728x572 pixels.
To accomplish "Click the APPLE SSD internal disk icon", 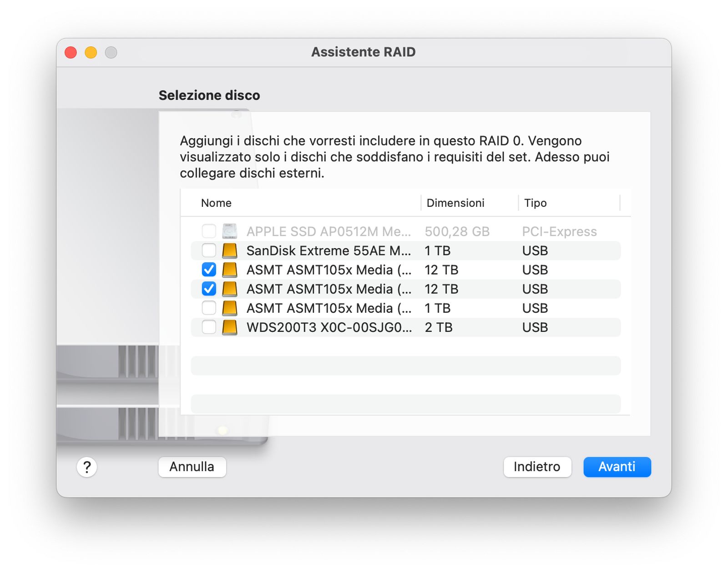I will (x=230, y=231).
